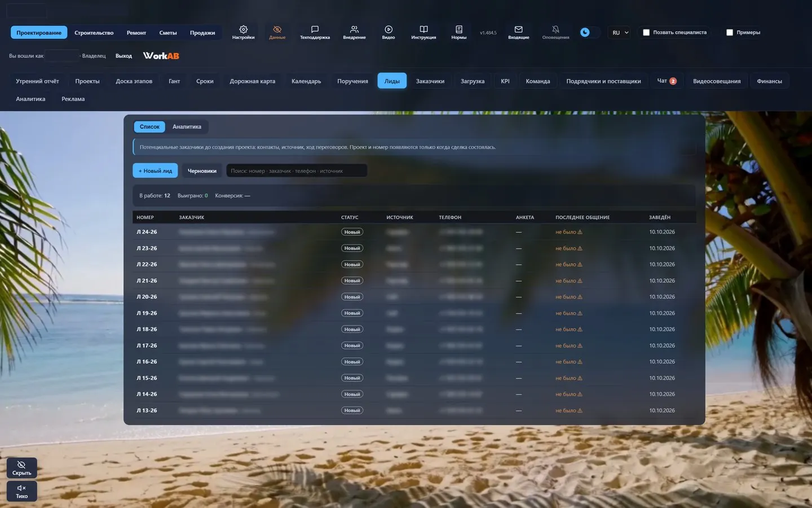The height and width of the screenshot is (508, 812).
Task: Open the Внедрение users icon
Action: click(x=354, y=32)
